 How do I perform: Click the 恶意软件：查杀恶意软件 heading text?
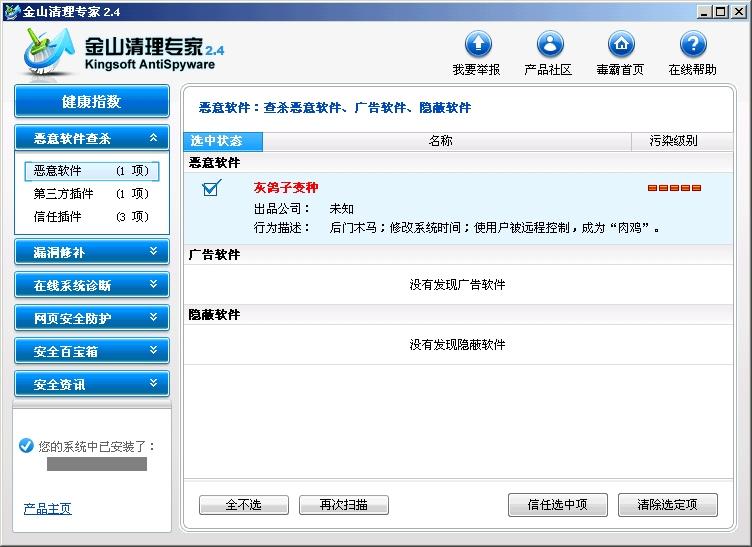335,107
